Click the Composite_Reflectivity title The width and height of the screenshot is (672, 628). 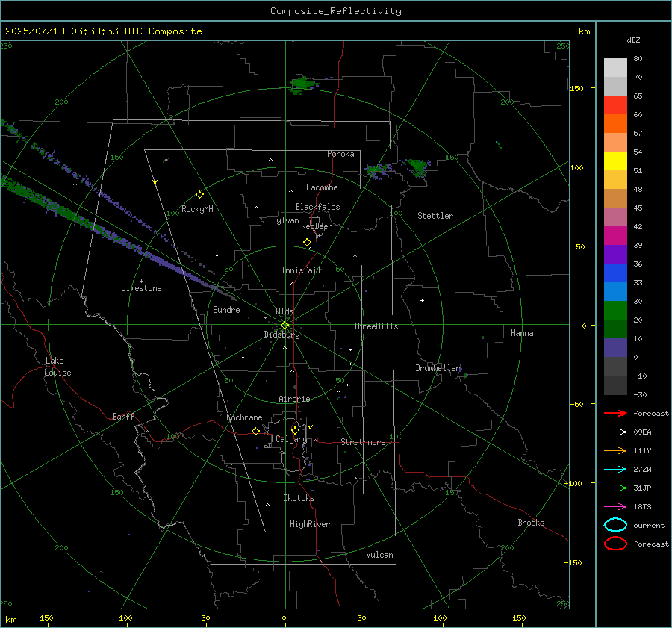(336, 11)
